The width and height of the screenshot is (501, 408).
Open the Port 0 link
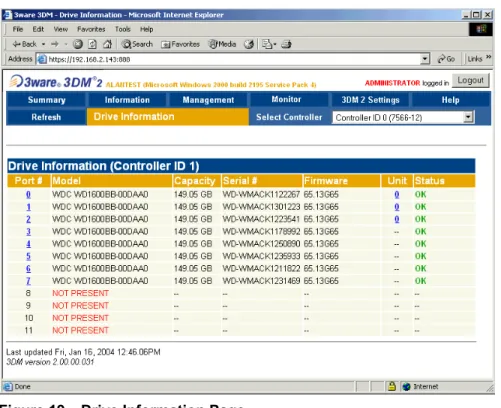tap(28, 194)
